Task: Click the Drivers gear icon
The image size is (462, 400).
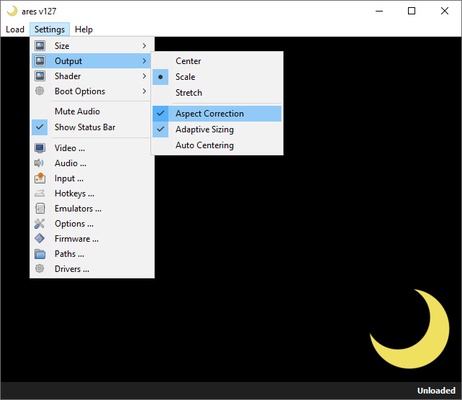Action: 40,269
